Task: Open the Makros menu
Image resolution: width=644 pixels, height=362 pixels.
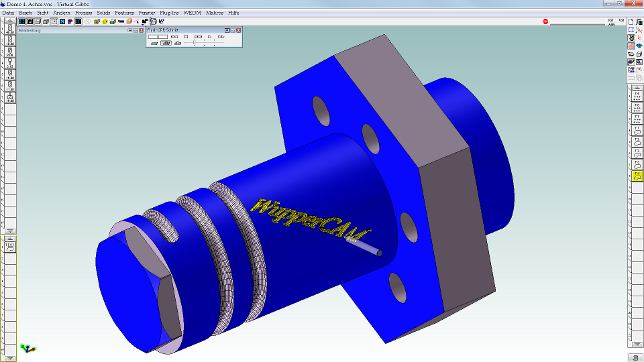Action: tap(215, 13)
